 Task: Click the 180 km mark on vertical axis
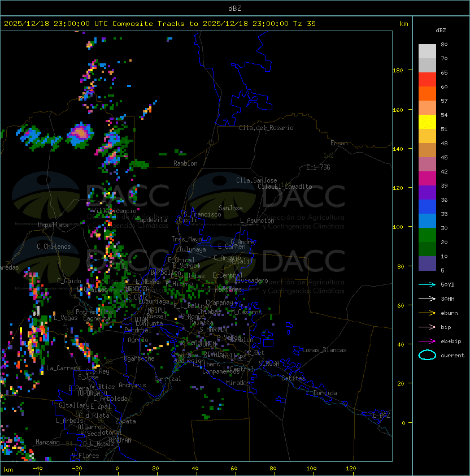(x=398, y=70)
